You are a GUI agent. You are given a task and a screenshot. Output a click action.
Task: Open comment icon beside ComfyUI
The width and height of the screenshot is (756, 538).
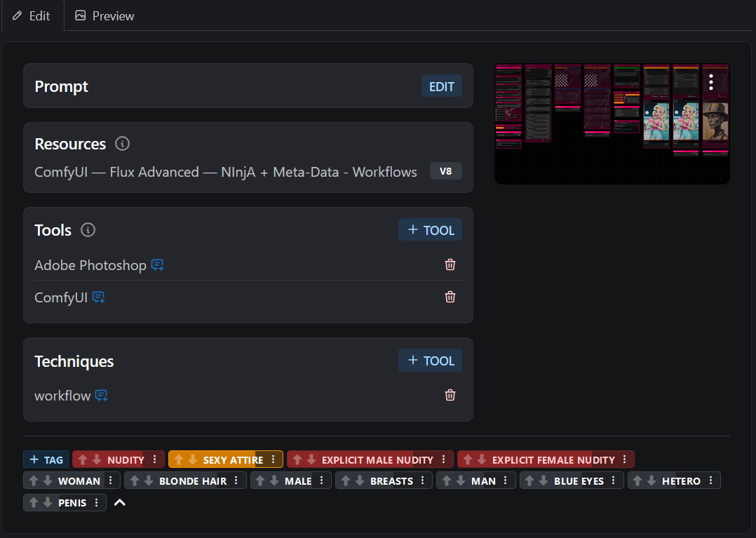point(98,297)
